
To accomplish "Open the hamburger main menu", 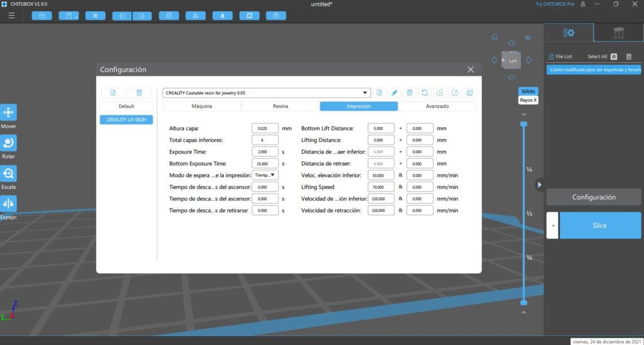I will [x=11, y=15].
